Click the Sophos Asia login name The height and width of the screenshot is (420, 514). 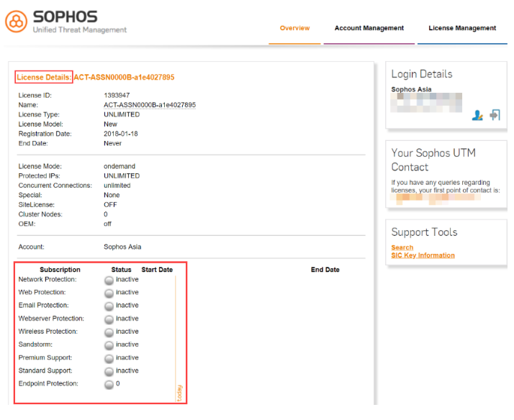411,89
